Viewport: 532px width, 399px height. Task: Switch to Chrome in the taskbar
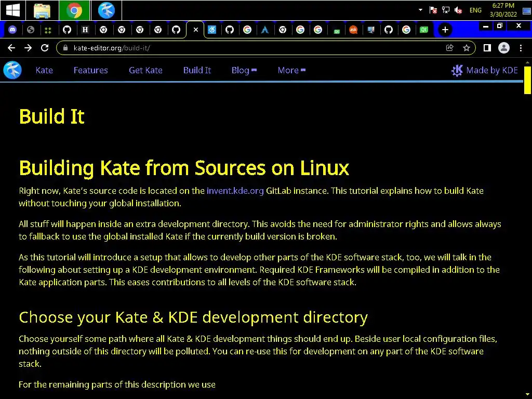pos(74,10)
